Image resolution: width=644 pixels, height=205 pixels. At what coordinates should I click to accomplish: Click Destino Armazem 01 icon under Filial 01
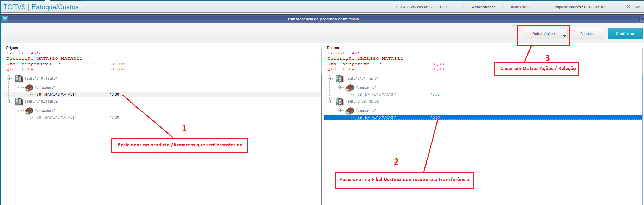point(350,88)
